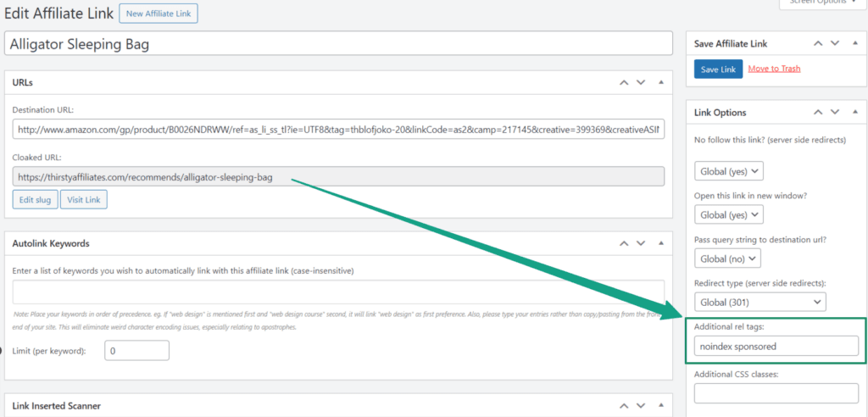868x417 pixels.
Task: Collapse the Autolink Keywords panel
Action: pos(660,243)
